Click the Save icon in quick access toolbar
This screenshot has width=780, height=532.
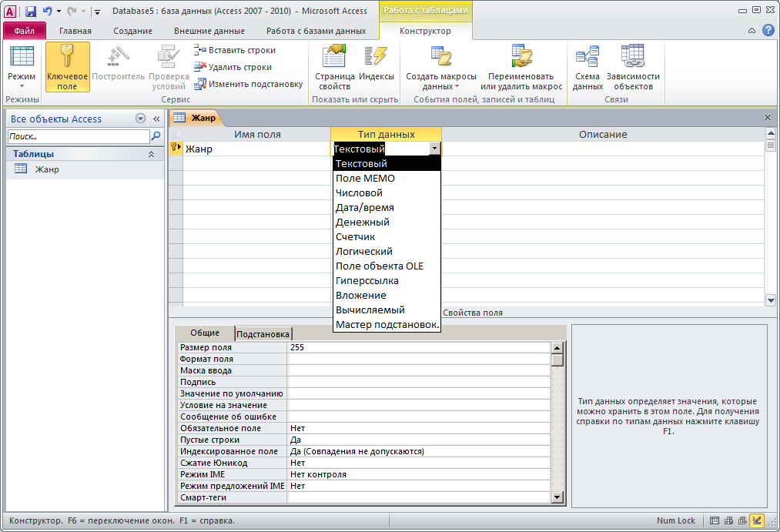[31, 11]
